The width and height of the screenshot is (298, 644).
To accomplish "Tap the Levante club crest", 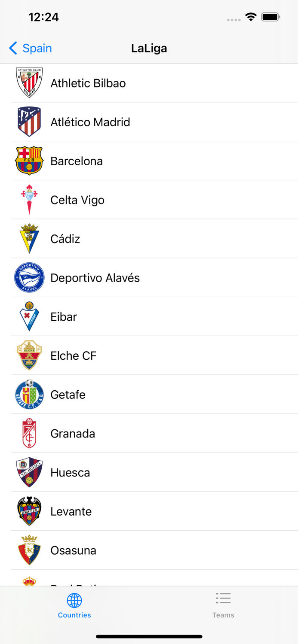I will pyautogui.click(x=29, y=511).
